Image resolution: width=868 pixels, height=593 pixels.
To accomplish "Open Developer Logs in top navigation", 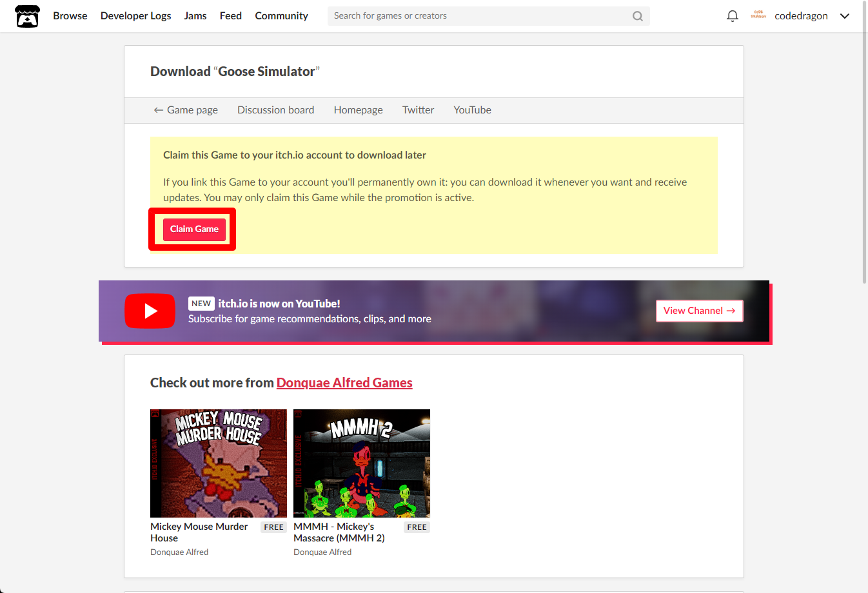I will (x=136, y=16).
